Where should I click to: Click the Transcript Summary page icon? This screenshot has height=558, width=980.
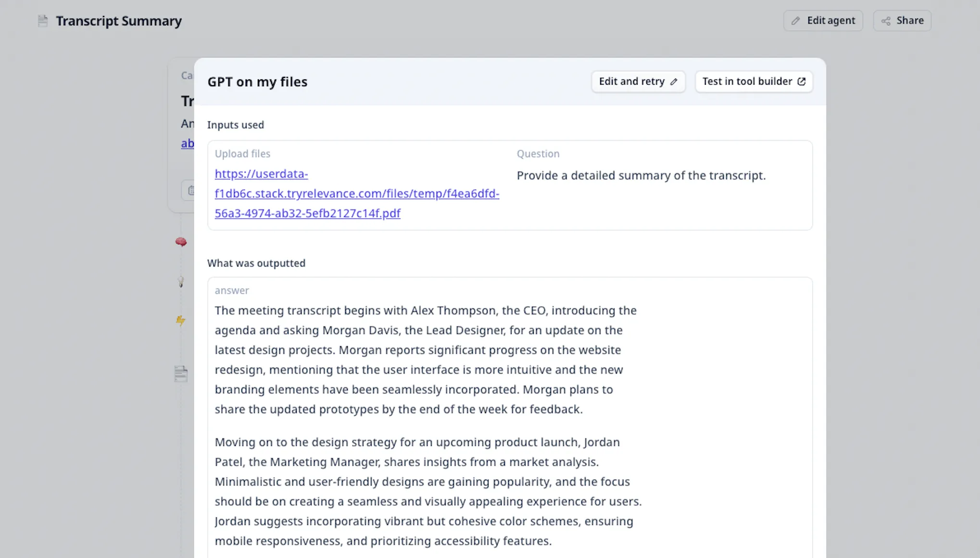43,21
